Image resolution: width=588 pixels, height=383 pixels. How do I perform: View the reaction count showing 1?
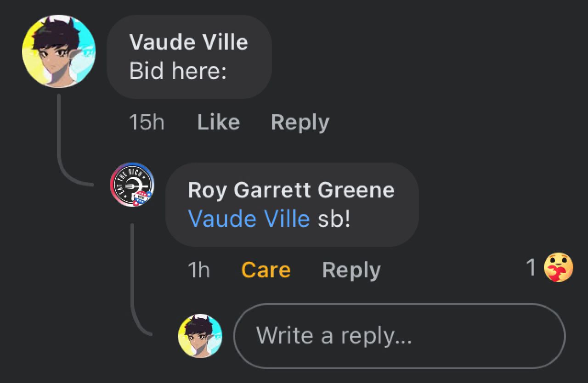coord(531,267)
